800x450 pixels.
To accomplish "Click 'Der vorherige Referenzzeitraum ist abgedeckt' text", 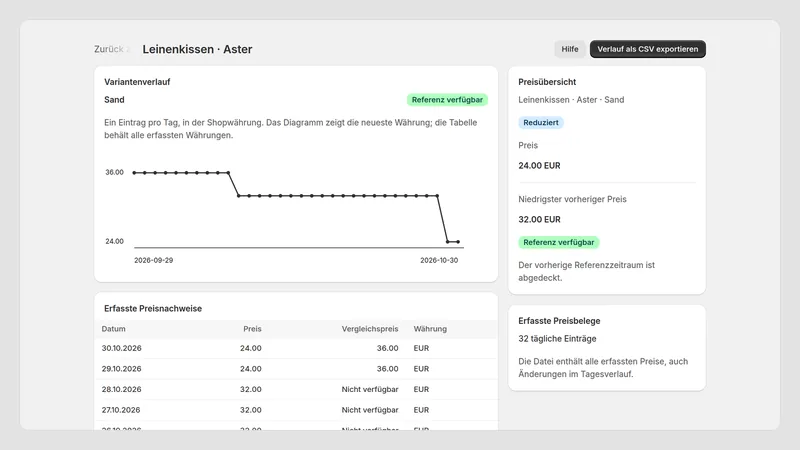I will tap(587, 271).
